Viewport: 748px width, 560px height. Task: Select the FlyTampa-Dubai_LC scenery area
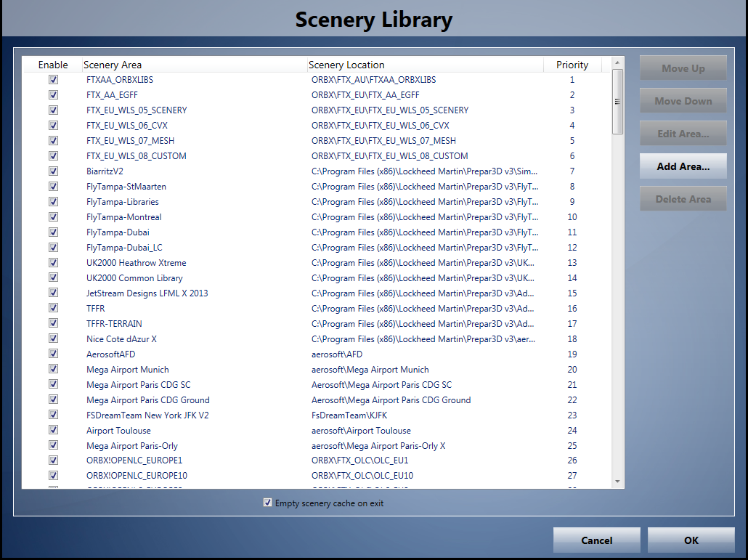(x=124, y=248)
